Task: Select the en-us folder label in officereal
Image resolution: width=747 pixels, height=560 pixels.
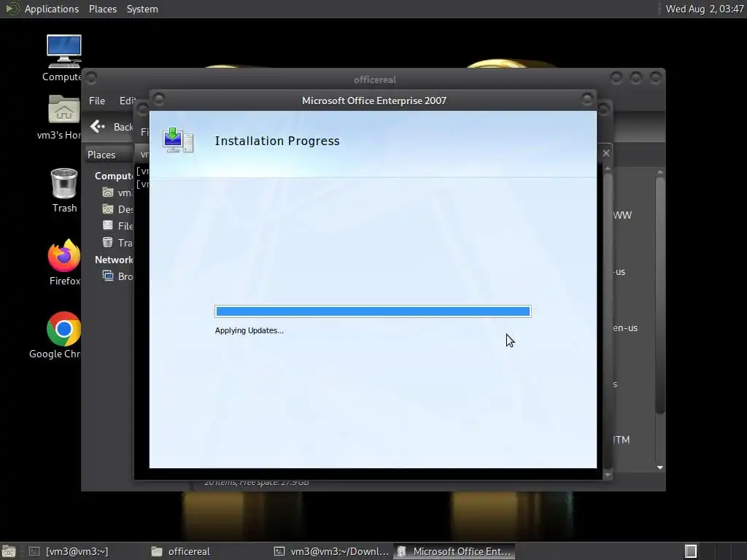Action: [625, 327]
